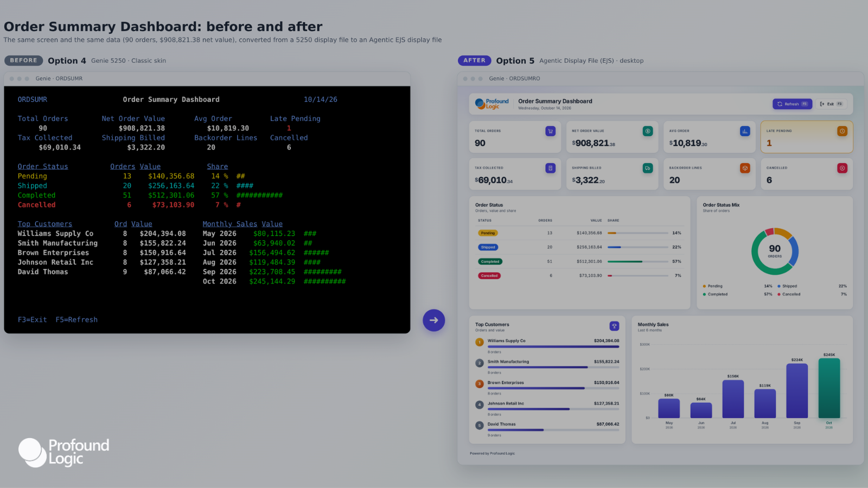Click the Option 4 heading
The width and height of the screenshot is (868, 488).
tap(67, 61)
